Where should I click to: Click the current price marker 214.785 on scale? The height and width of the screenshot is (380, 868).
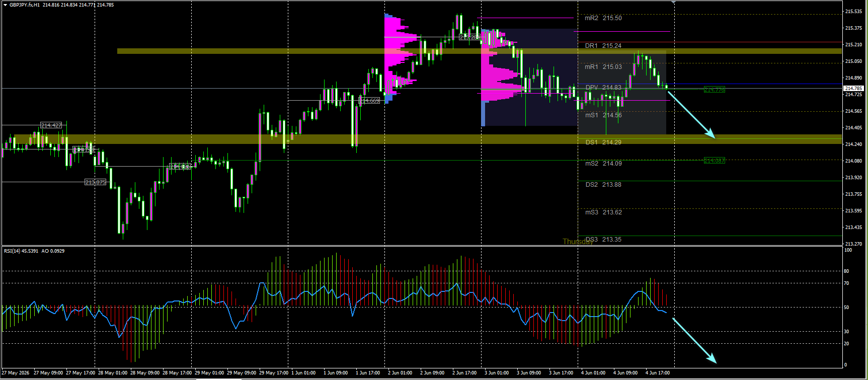[853, 89]
